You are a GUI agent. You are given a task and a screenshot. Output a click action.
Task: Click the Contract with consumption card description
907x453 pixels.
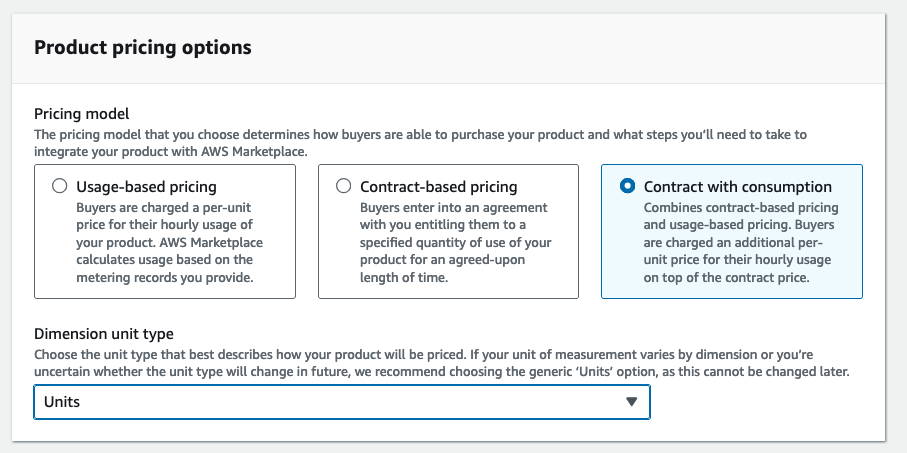click(738, 242)
